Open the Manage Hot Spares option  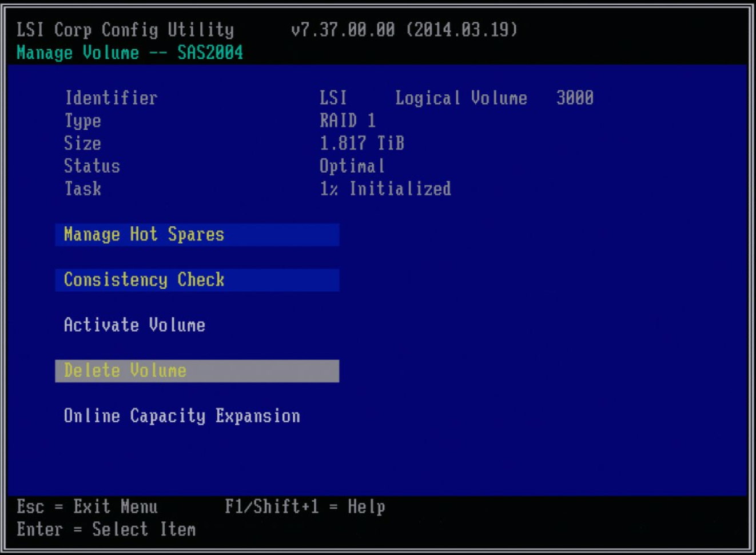point(197,234)
